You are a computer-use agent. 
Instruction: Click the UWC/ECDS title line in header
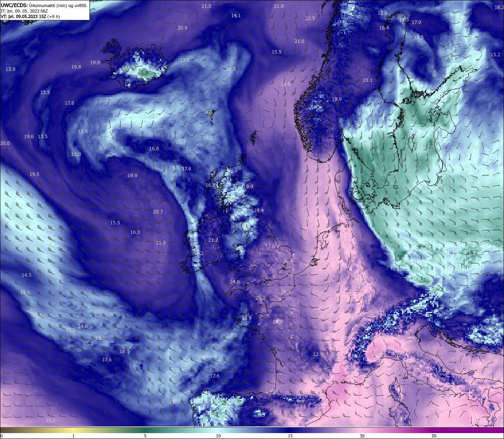44,6
